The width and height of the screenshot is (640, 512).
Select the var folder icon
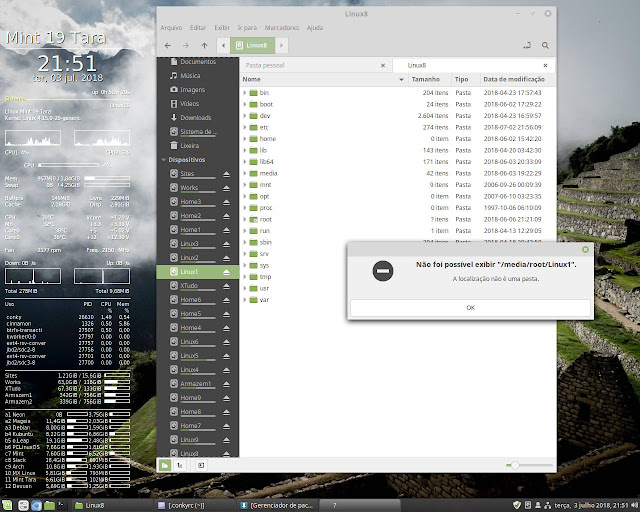tap(253, 300)
